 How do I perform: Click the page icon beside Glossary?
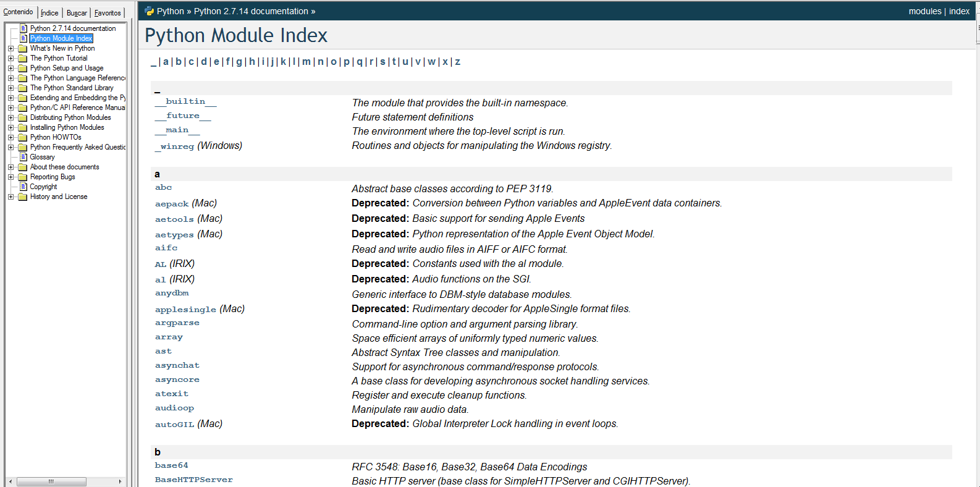pos(23,157)
